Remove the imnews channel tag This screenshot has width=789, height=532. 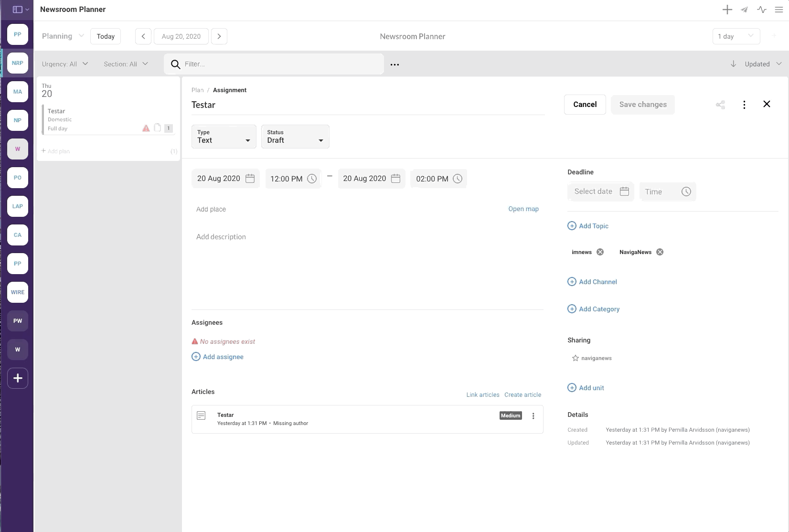[600, 252]
